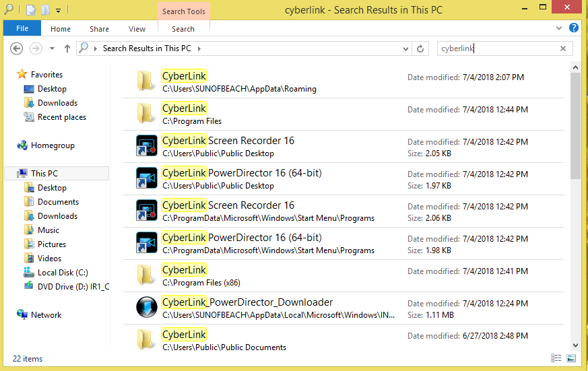Click the Homegroup icon
Viewport: 588px width, 371px height.
pyautogui.click(x=22, y=145)
